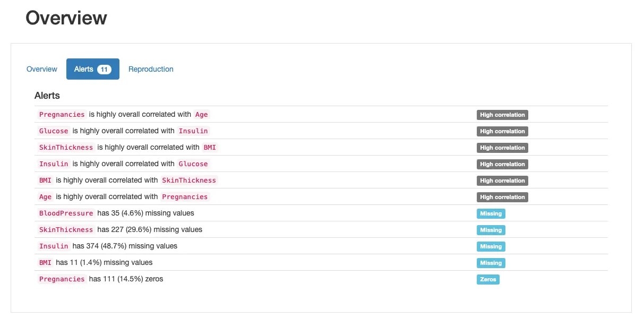The image size is (644, 318).
Task: Click the Missing badge in the Insulin row
Action: (491, 246)
